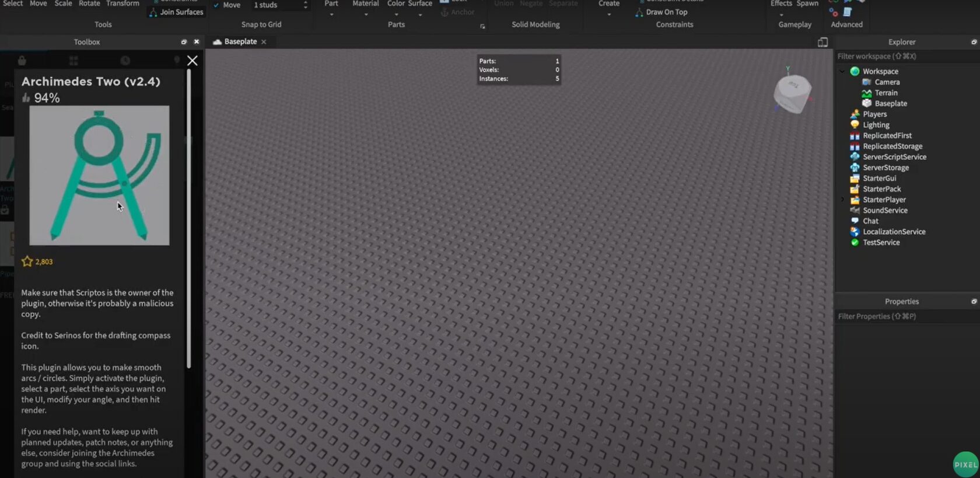
Task: Toggle the Move snap checkbox
Action: pos(216,5)
